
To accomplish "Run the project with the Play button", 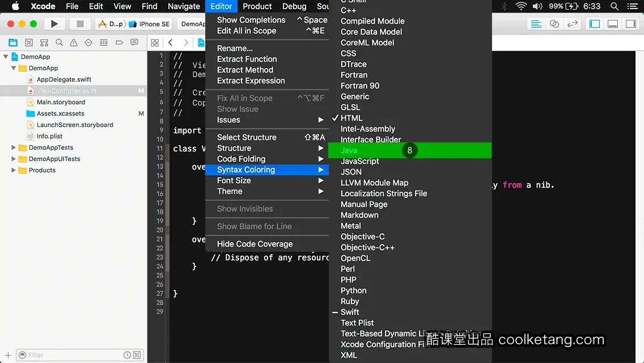I will point(54,24).
